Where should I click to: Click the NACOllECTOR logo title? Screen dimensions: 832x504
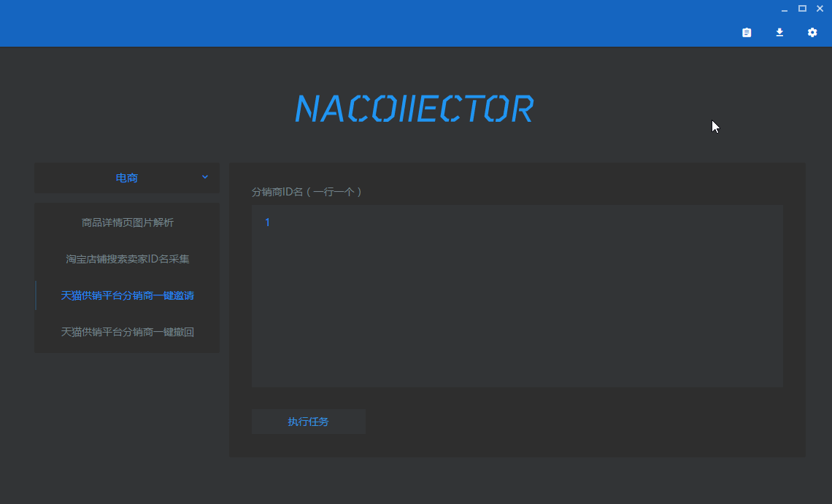tap(415, 109)
